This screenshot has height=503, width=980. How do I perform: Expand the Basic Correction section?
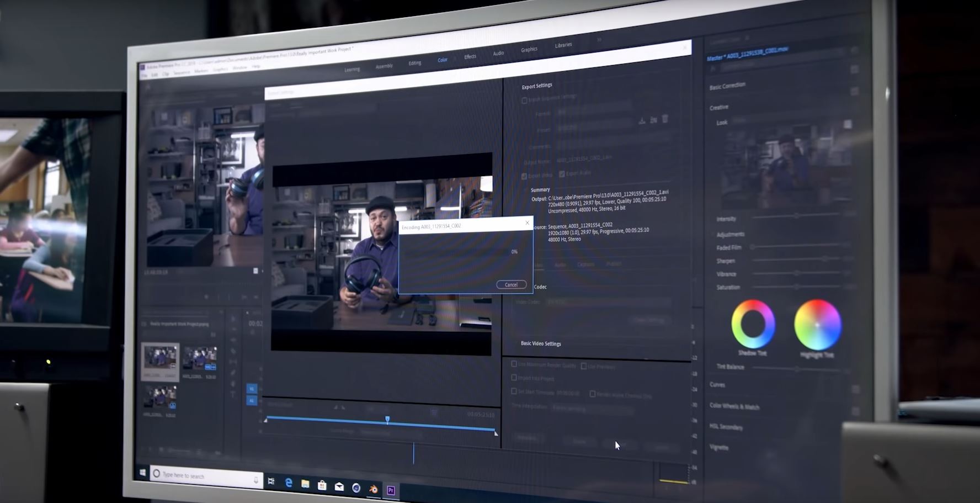(x=727, y=86)
